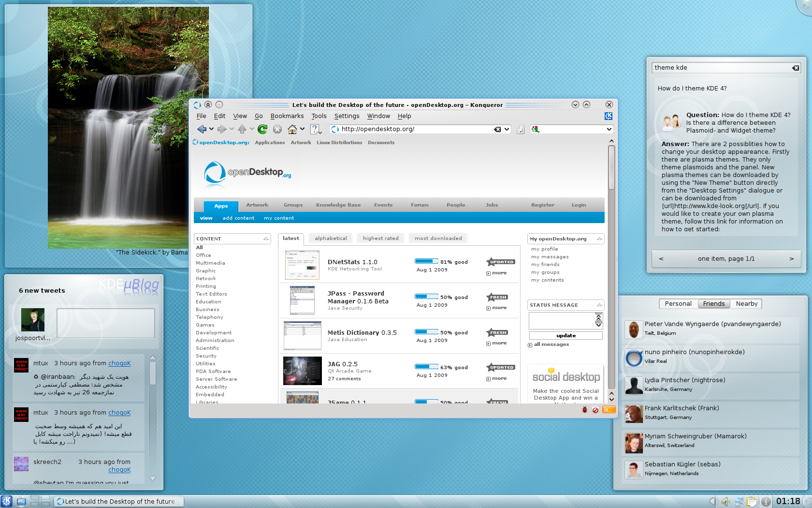Click the Konqueror page vertical scrollbar handle
The height and width of the screenshot is (508, 812).
pos(611,167)
